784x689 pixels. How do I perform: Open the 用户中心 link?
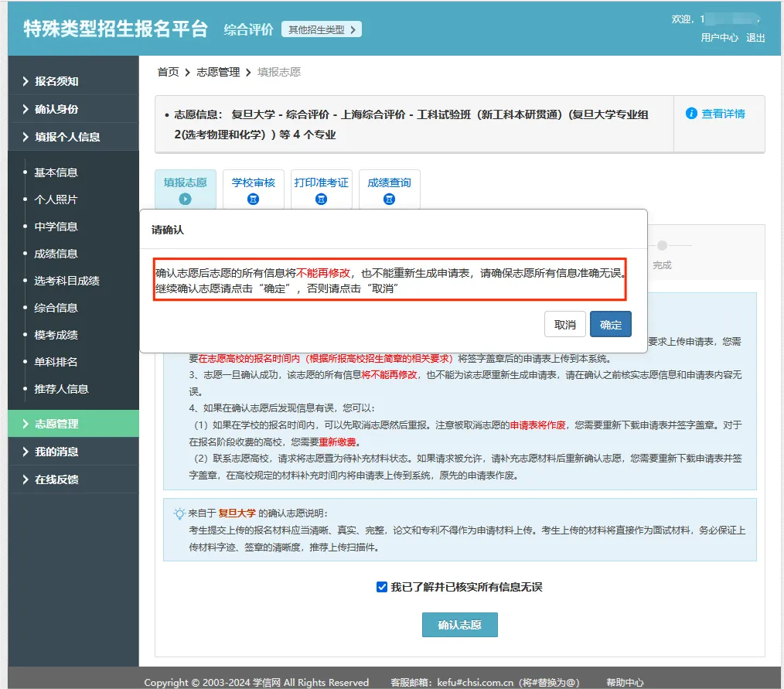[x=719, y=37]
